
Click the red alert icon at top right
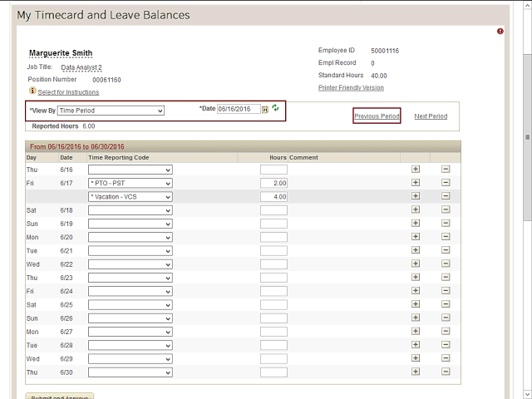[x=500, y=32]
